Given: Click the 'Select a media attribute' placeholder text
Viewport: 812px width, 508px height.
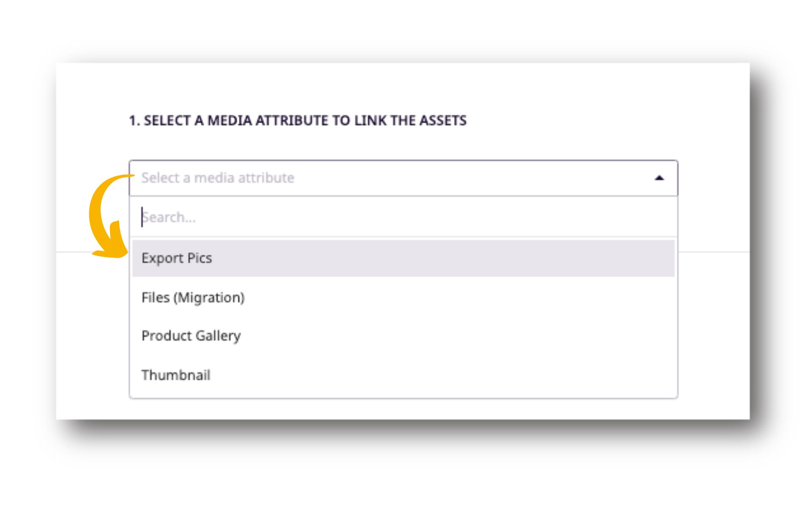Looking at the screenshot, I should point(217,178).
